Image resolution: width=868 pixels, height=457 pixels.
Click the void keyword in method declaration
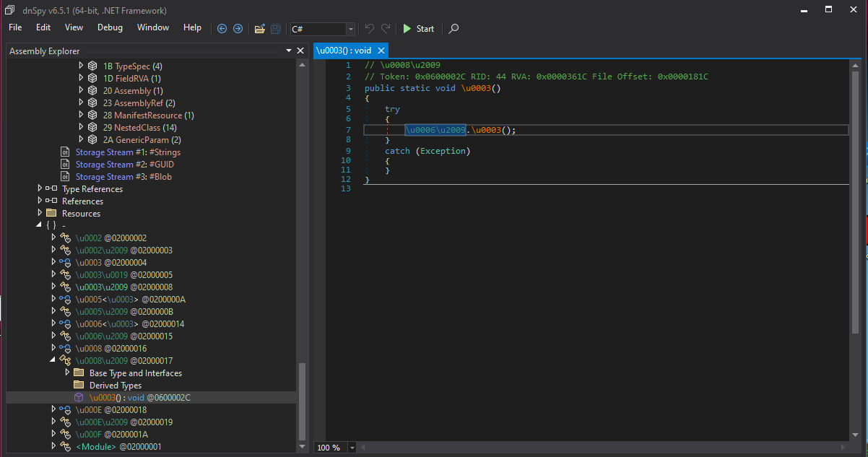coord(446,88)
